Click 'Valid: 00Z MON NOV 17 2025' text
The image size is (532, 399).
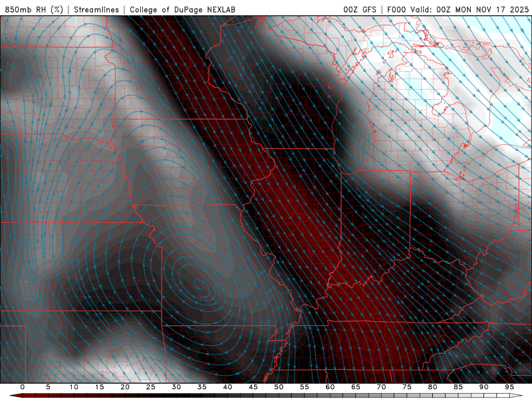click(469, 9)
